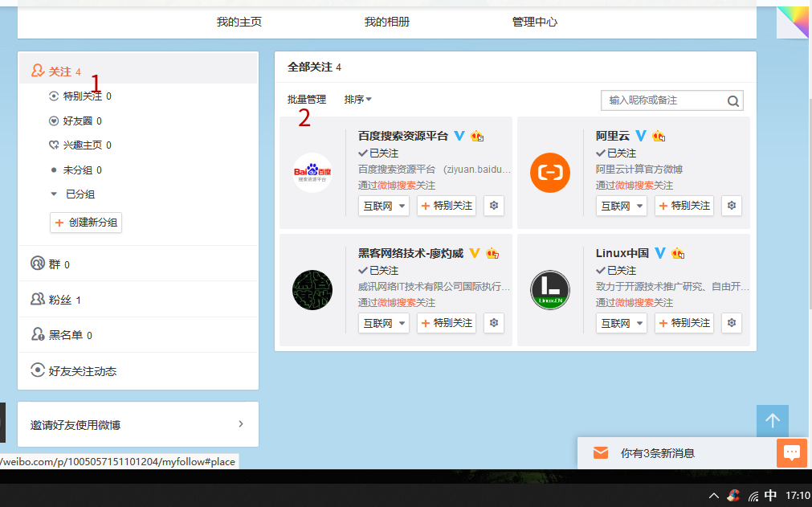Open 黑客网络技术-廖灼威 profile name
Viewport: 812px width, 507px height.
click(x=410, y=253)
